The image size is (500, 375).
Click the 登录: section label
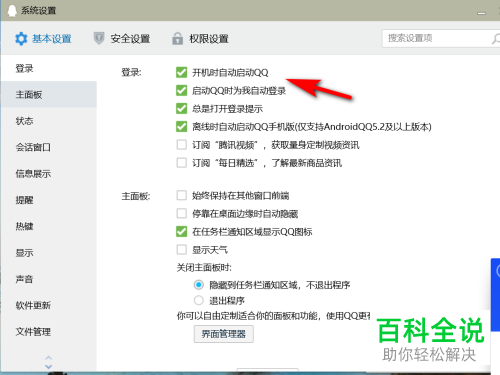[x=131, y=72]
